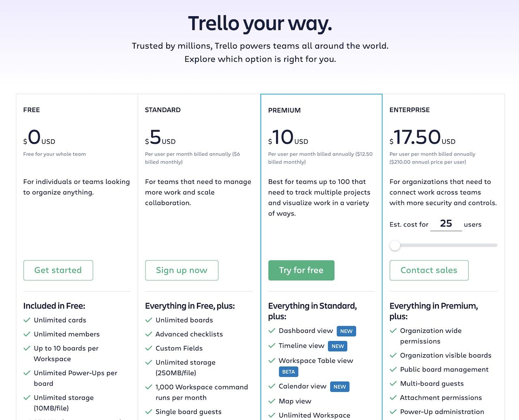Click Contact sales for Enterprise
Viewport: 519px width, 420px height.
(429, 270)
